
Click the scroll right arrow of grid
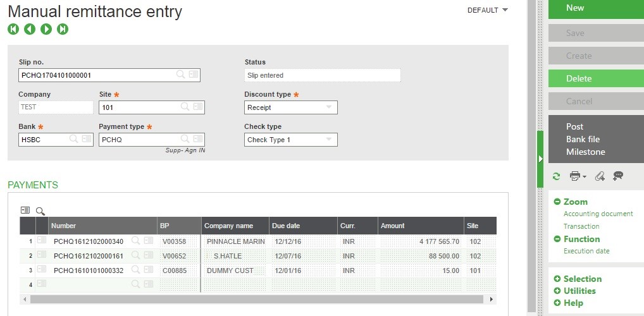pos(491,300)
